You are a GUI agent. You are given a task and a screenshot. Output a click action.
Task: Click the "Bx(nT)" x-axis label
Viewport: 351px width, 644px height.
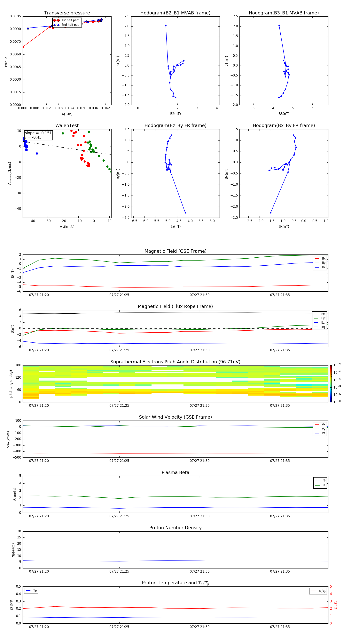[284, 227]
